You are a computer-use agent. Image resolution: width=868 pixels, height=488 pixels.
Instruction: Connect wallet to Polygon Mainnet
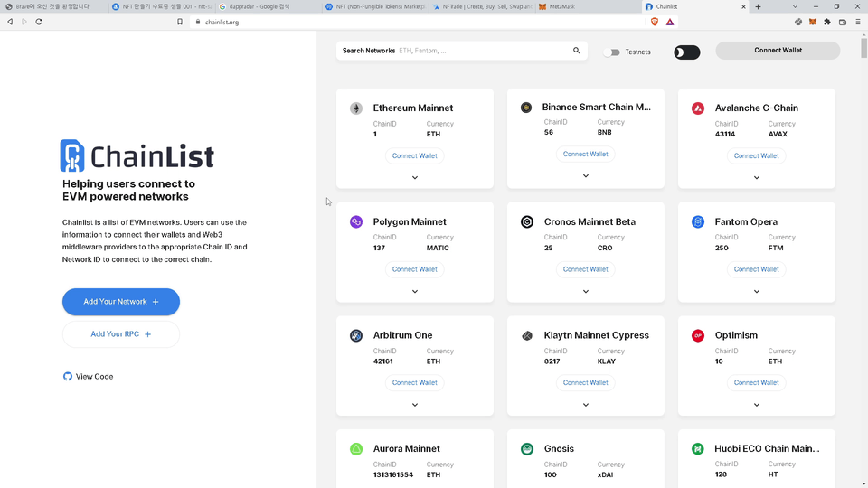tap(415, 269)
